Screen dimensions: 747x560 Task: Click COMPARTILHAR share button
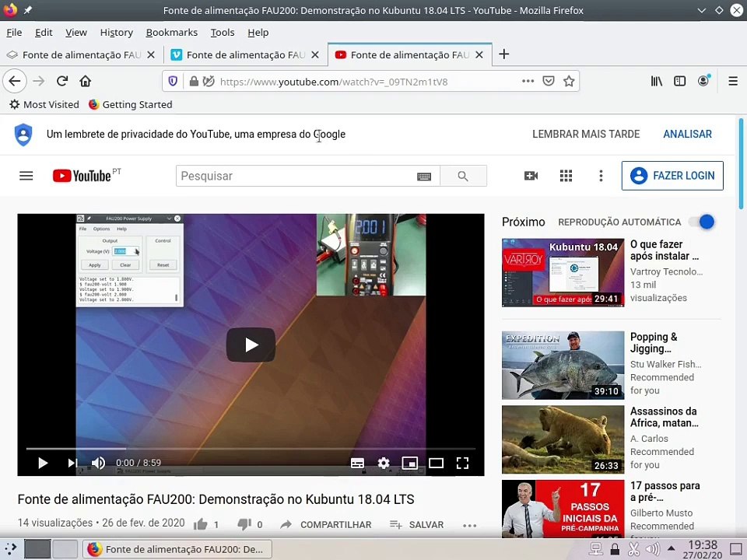click(x=326, y=524)
